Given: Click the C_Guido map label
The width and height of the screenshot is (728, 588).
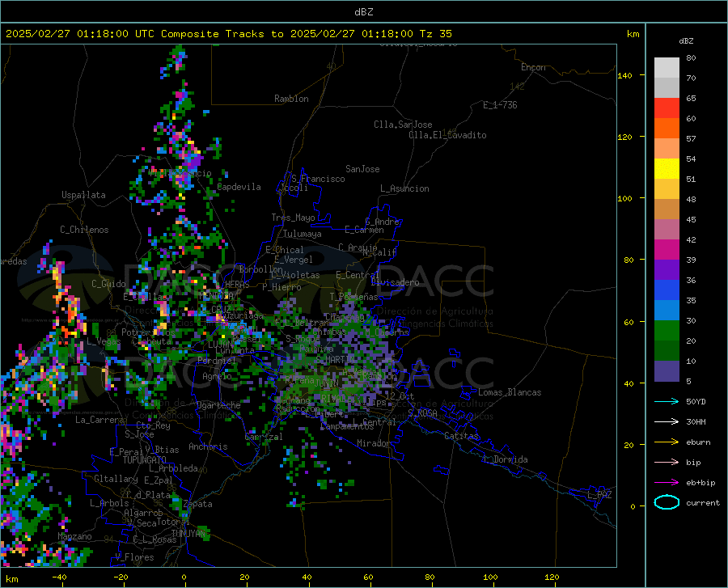Looking at the screenshot, I should (x=108, y=284).
